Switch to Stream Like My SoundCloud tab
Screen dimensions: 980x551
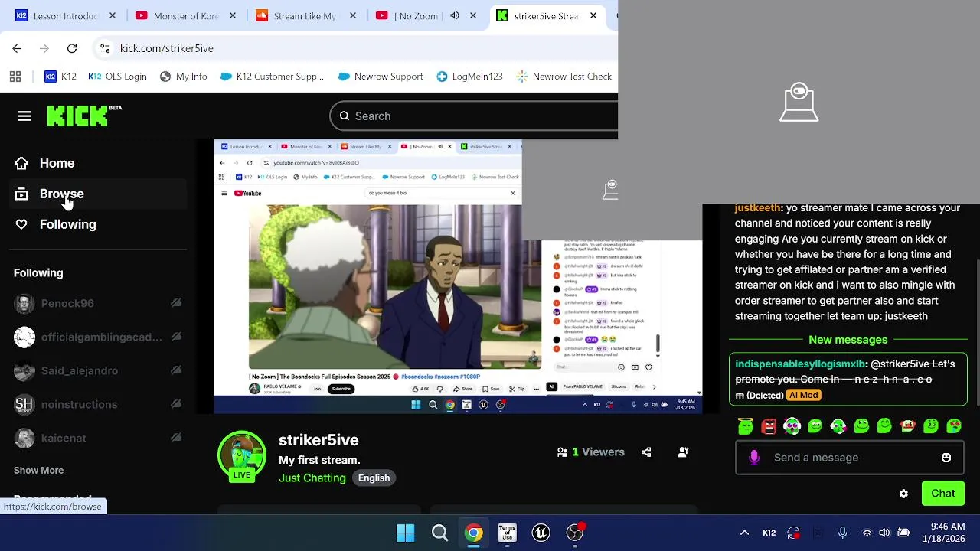tap(305, 15)
